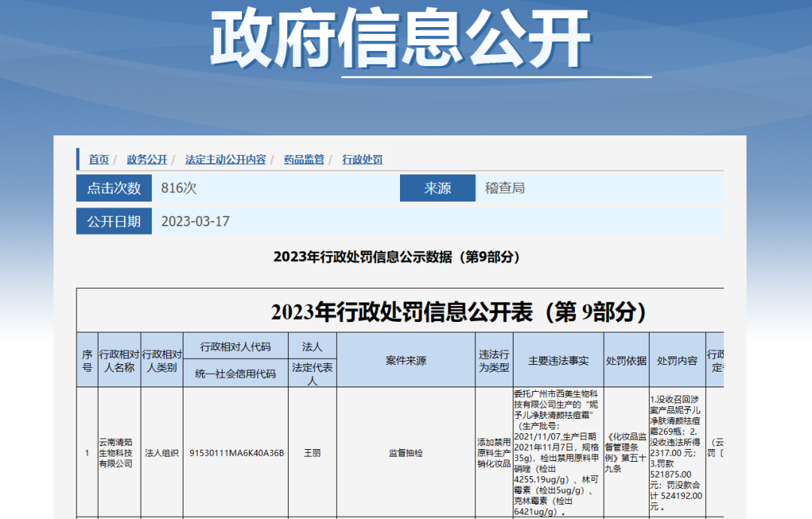This screenshot has width=812, height=519.
Task: Click the 案件来源 column header
Action: pos(406,361)
